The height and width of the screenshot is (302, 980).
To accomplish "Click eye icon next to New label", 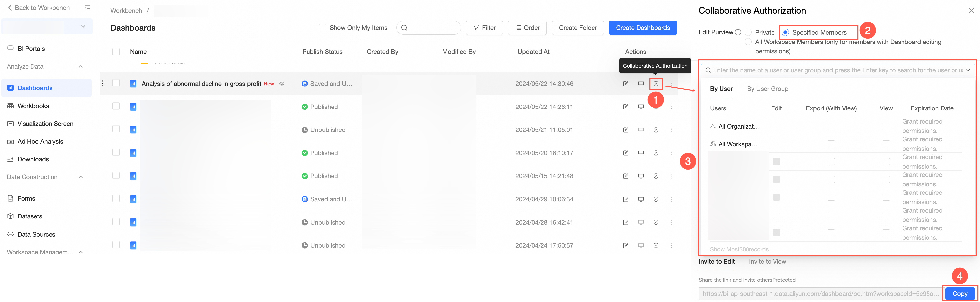I will 282,84.
